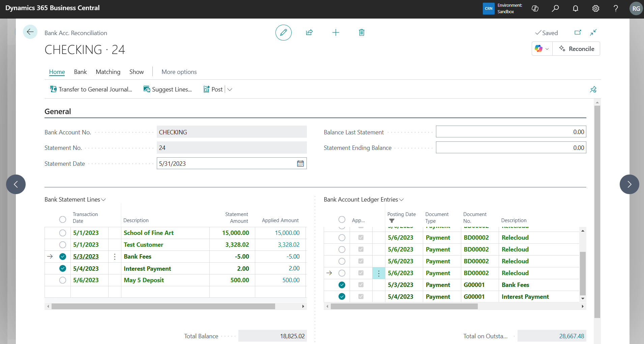Deselect the Interest Payment ledger entry
This screenshot has height=344, width=644.
[x=342, y=297]
